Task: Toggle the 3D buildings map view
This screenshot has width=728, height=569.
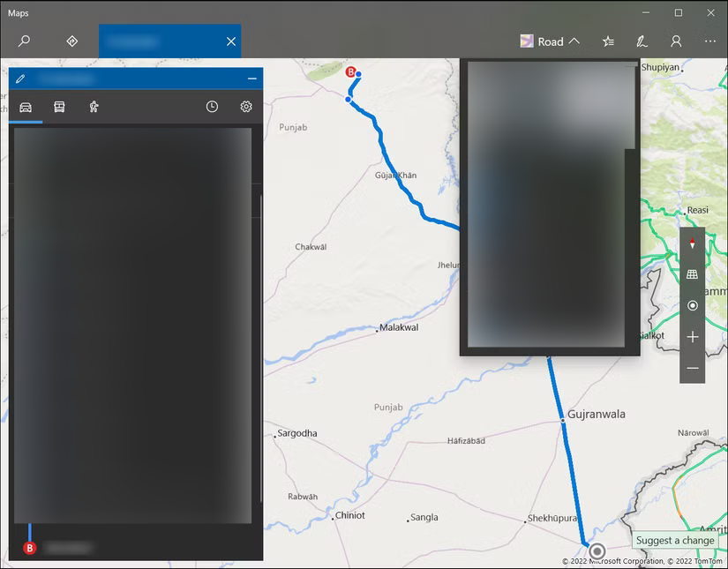Action: pos(692,273)
